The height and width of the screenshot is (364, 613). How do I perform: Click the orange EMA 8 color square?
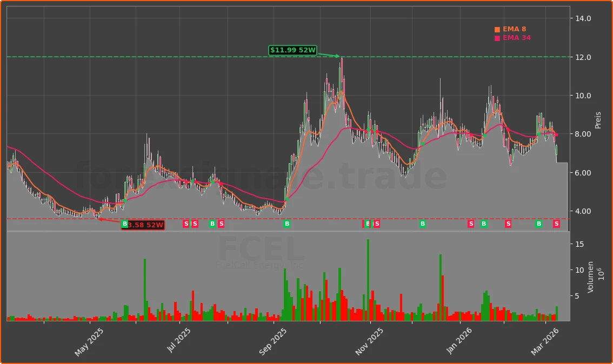pyautogui.click(x=497, y=29)
